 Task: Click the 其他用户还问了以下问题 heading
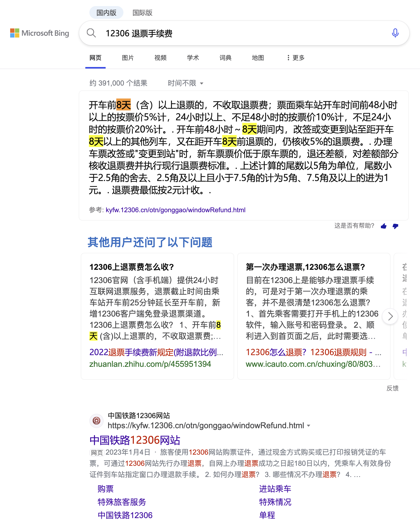[150, 242]
